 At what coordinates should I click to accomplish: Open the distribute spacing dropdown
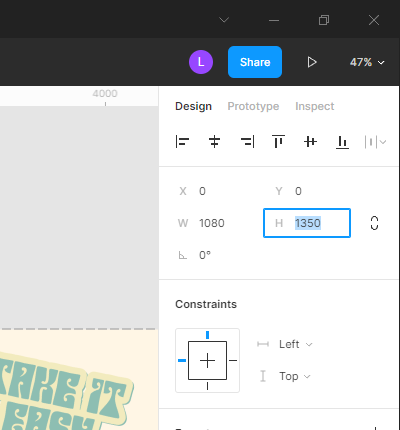(x=376, y=142)
